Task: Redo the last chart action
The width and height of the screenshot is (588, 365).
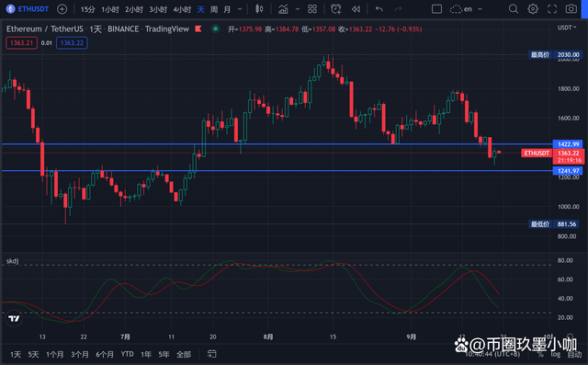Action: click(398, 9)
